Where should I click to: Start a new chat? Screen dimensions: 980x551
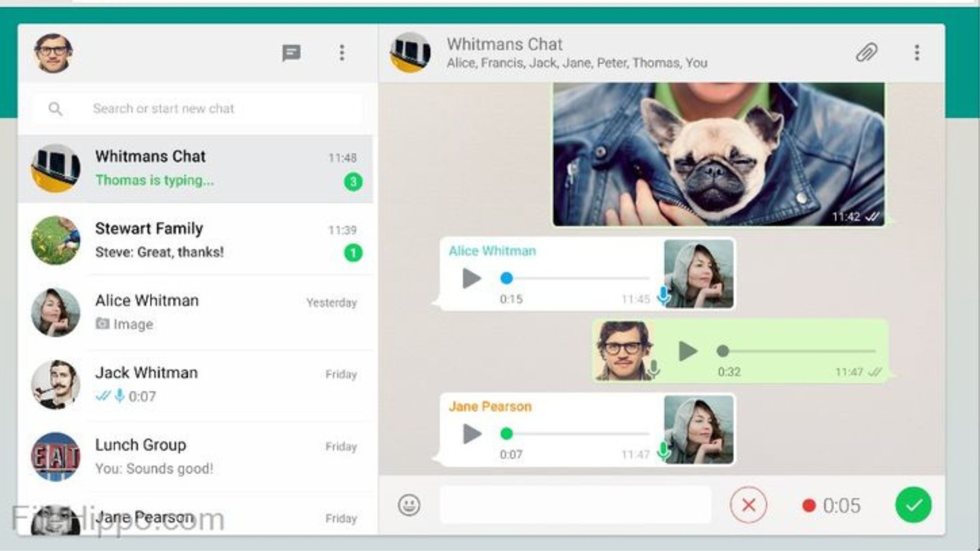coord(292,54)
